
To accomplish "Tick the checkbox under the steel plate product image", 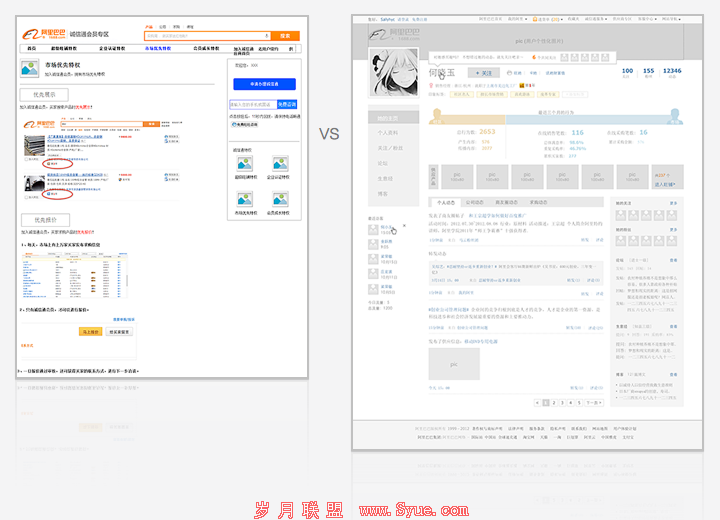I will coord(26,159).
